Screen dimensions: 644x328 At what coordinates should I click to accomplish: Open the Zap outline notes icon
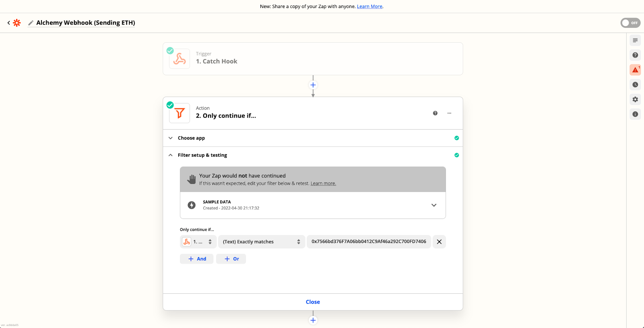tap(635, 40)
